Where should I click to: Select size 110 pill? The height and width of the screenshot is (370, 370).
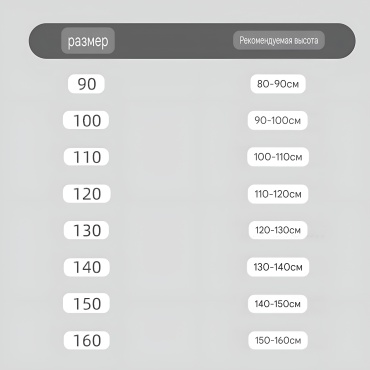tap(86, 157)
